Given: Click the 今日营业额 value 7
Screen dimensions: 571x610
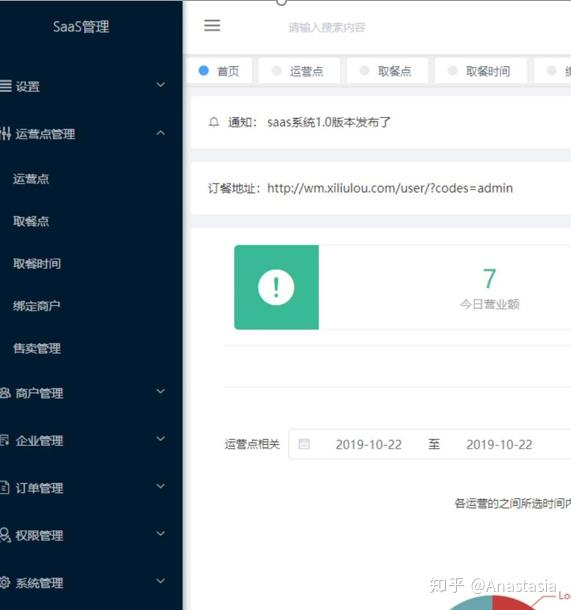Looking at the screenshot, I should pos(489,278).
